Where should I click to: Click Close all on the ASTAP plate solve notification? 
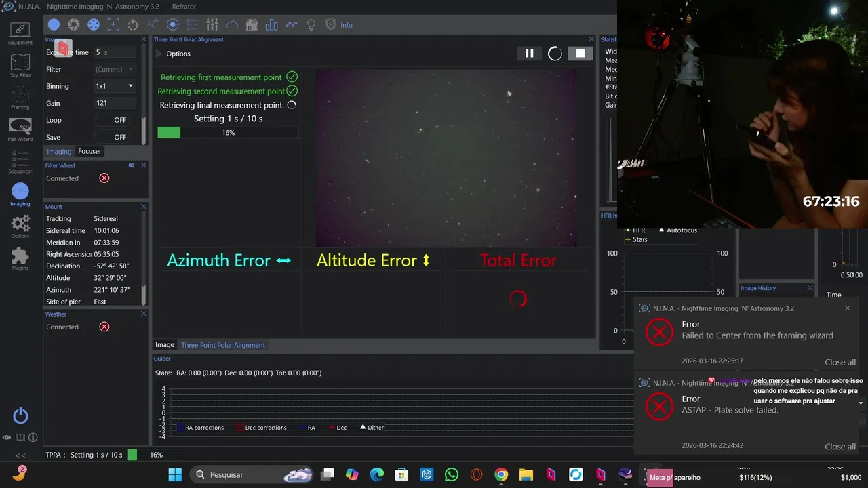click(x=840, y=447)
